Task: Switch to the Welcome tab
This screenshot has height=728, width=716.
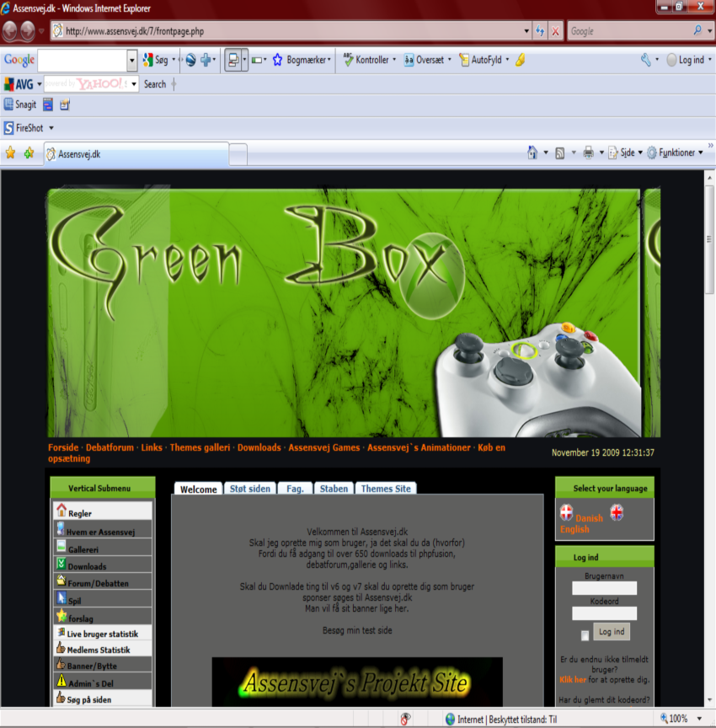Action: [198, 489]
